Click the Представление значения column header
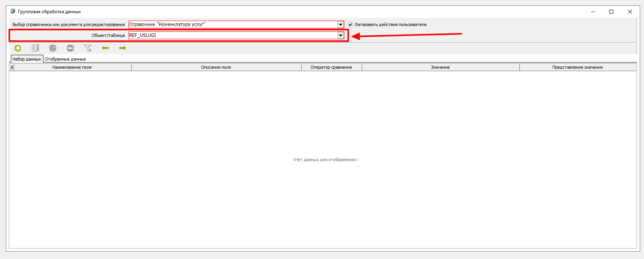Screen dimensions: 644x259 578,67
